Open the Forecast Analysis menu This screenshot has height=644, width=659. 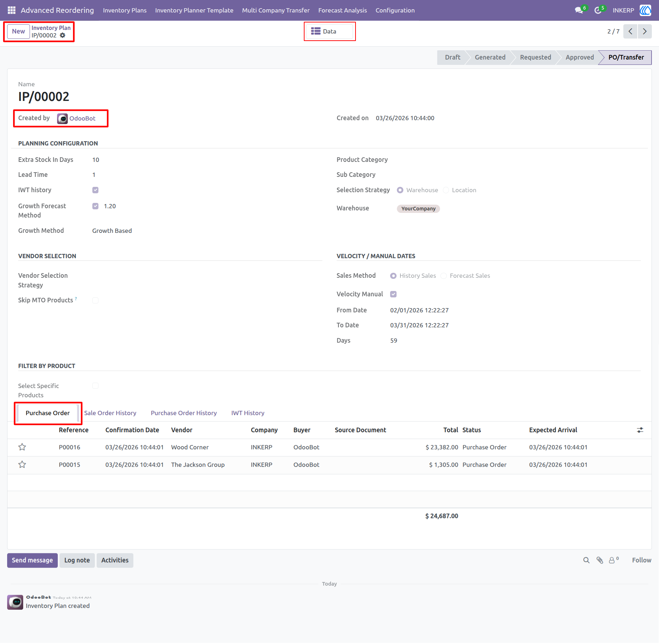click(x=342, y=10)
